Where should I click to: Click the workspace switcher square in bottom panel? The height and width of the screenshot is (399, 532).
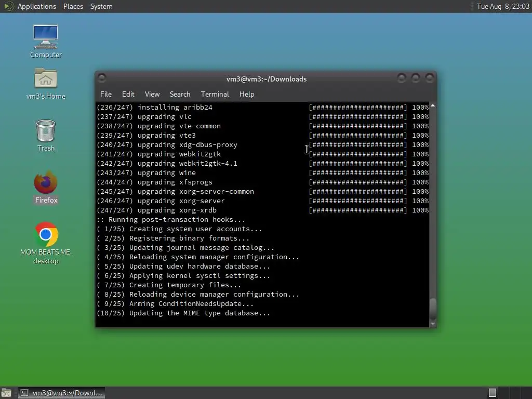click(493, 393)
